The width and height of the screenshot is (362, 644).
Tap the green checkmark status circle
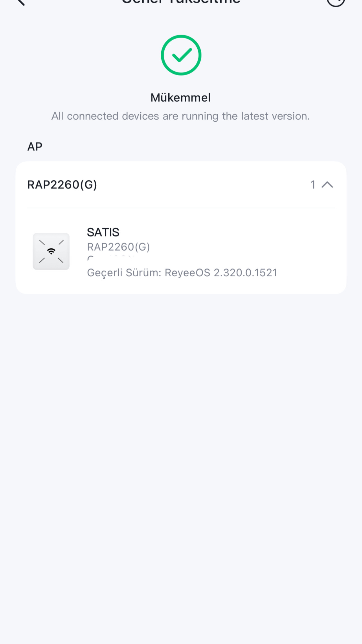coord(181,55)
